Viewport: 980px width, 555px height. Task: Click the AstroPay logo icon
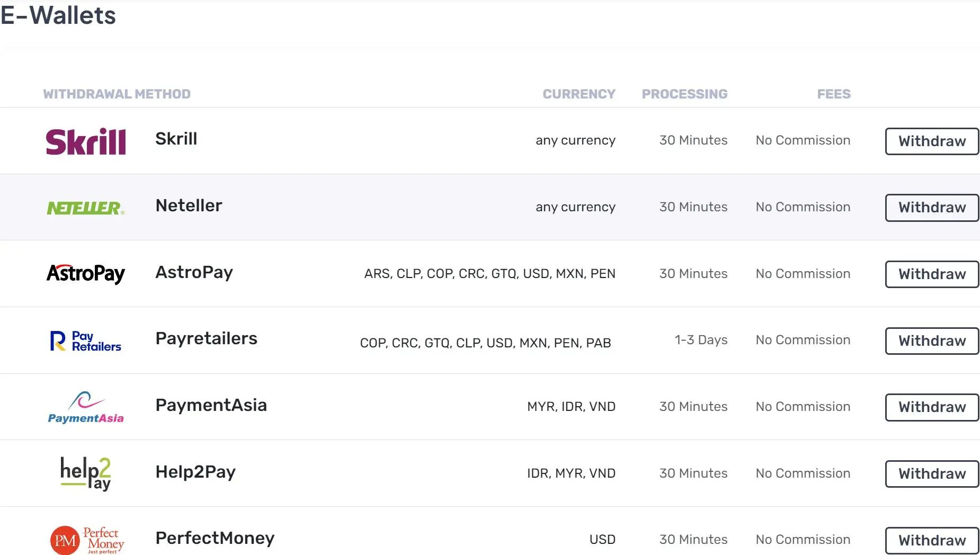tap(86, 274)
